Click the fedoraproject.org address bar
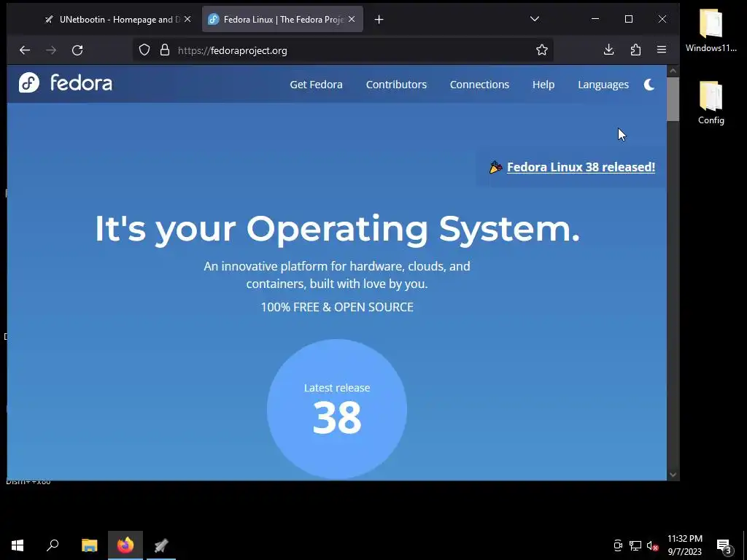Viewport: 747px width, 560px height. click(x=343, y=50)
